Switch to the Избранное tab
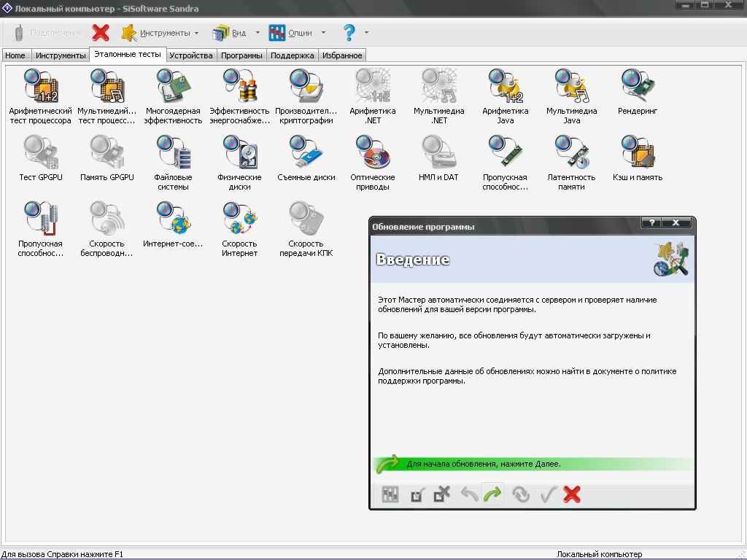This screenshot has height=560, width=747. pos(342,55)
